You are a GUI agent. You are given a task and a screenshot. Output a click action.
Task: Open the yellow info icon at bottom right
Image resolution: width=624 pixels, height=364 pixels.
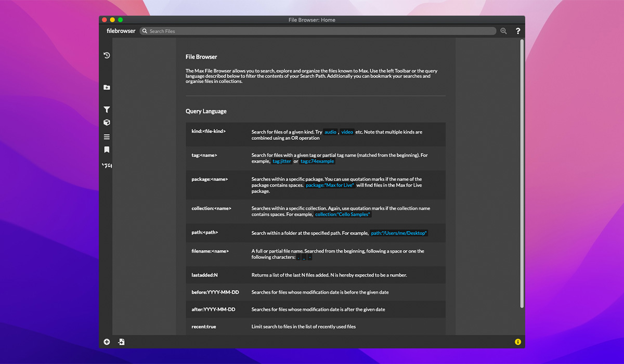[x=518, y=342]
